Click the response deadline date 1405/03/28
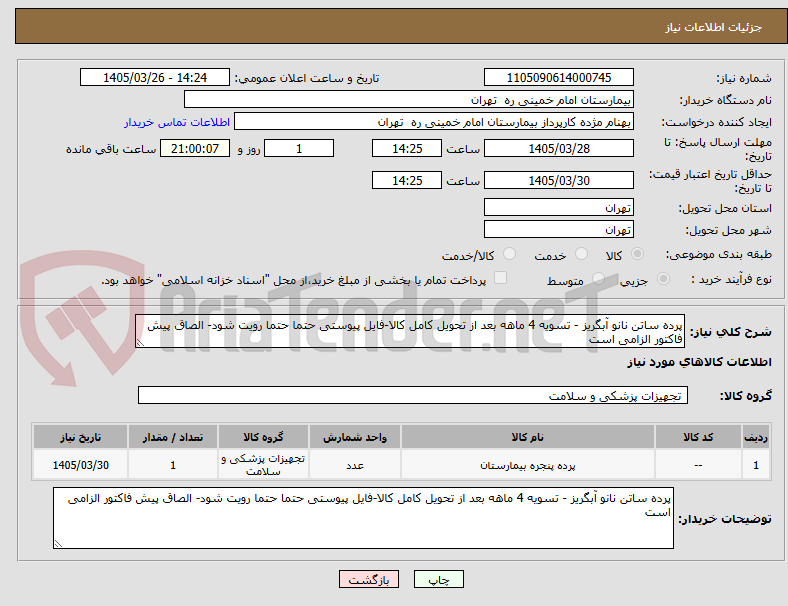The width and height of the screenshot is (788, 606). click(559, 148)
